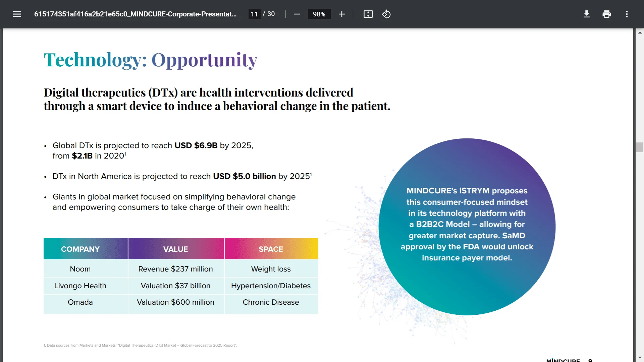
Task: Click the scrollbar down arrow
Action: (x=640, y=358)
